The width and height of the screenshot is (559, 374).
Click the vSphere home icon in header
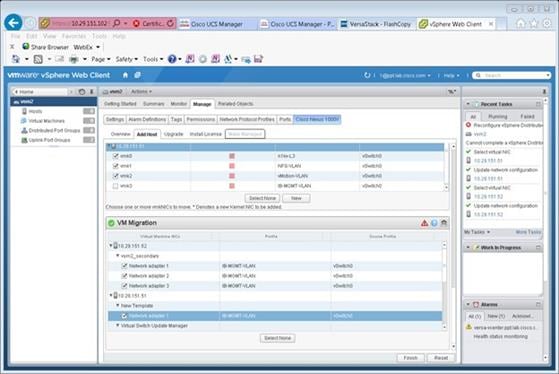tap(125, 75)
